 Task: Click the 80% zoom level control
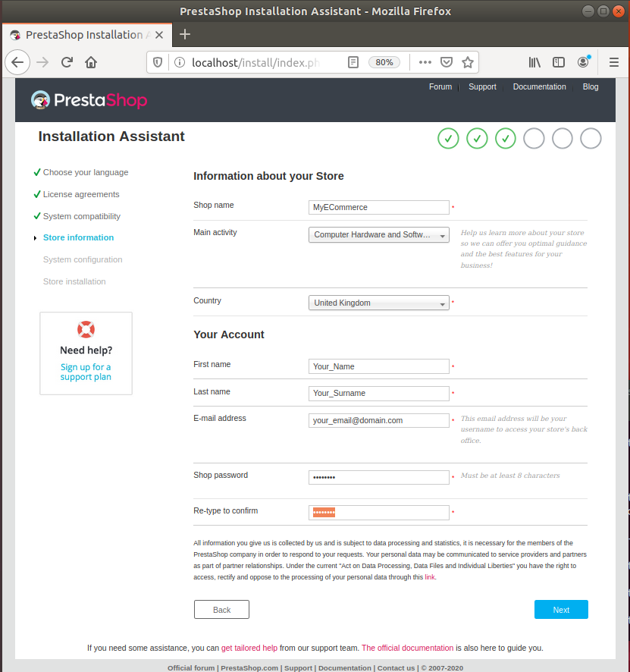[x=384, y=62]
